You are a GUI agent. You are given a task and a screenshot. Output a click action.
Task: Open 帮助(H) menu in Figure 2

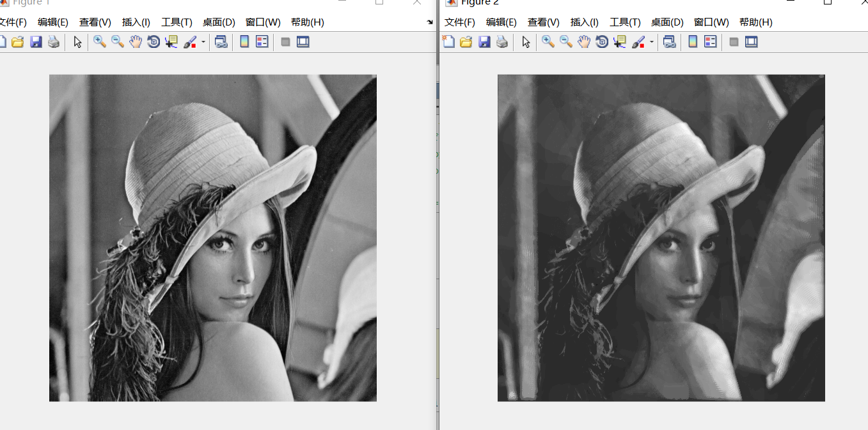pos(755,22)
